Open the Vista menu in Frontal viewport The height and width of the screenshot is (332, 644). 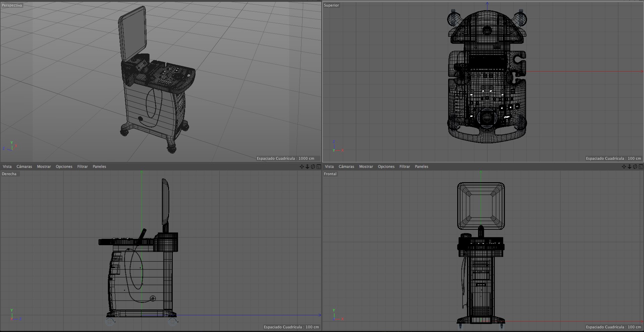[329, 167]
